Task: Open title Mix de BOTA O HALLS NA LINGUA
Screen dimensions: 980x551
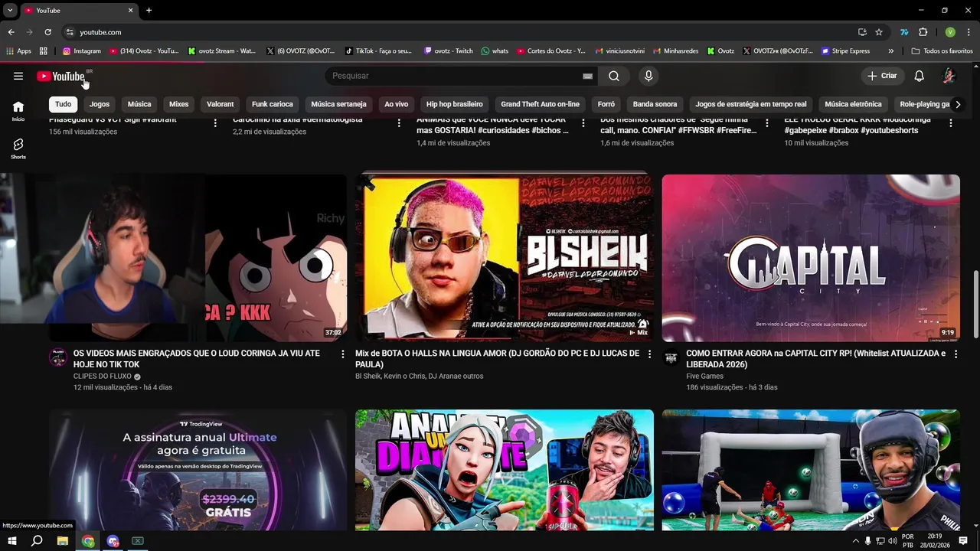Action: 497,359
